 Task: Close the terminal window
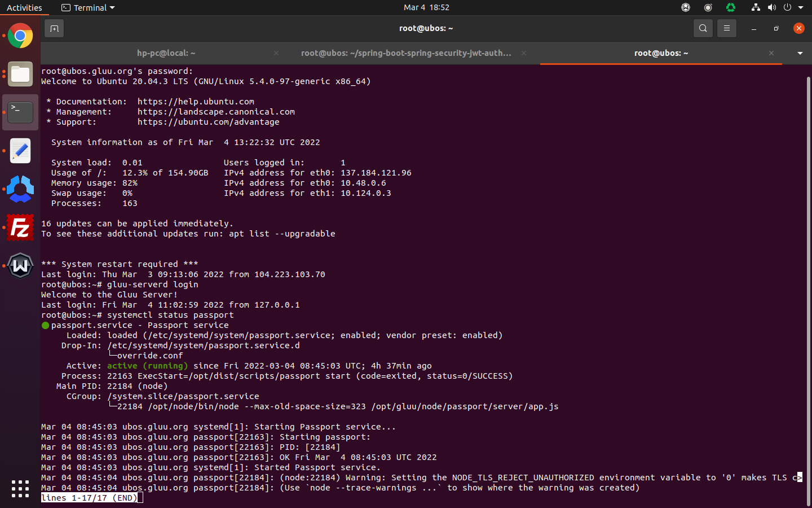coord(799,28)
